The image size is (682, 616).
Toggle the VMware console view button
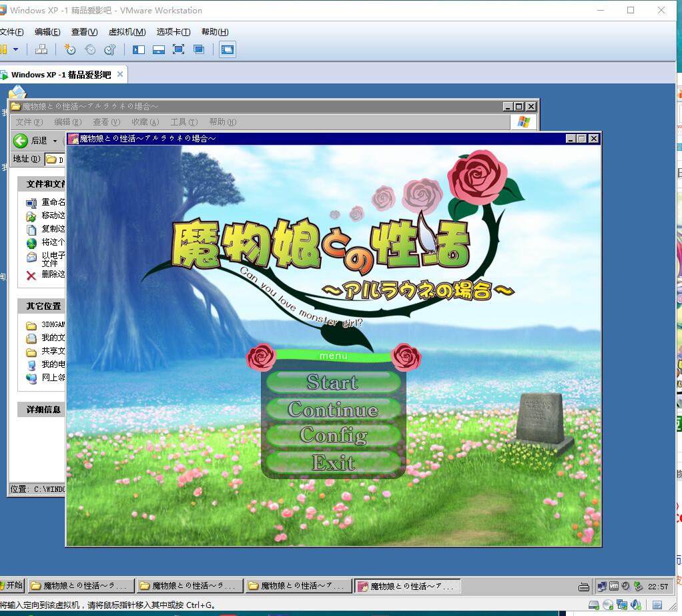point(228,49)
